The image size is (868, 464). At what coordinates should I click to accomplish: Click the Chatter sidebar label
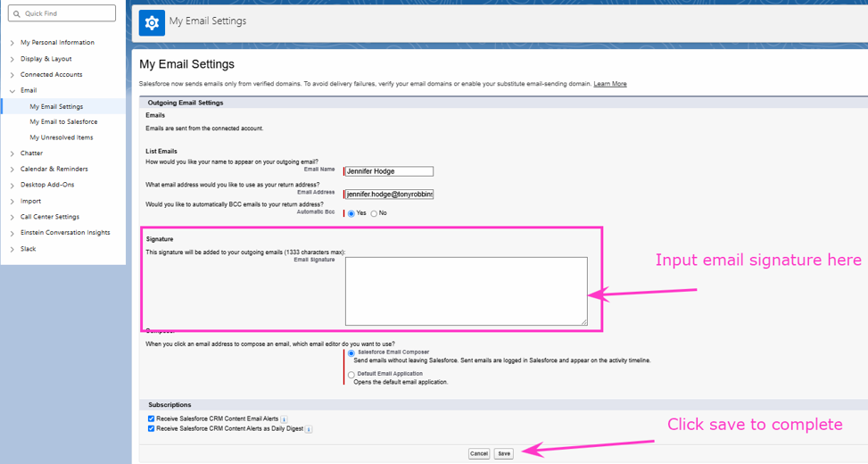coord(31,153)
